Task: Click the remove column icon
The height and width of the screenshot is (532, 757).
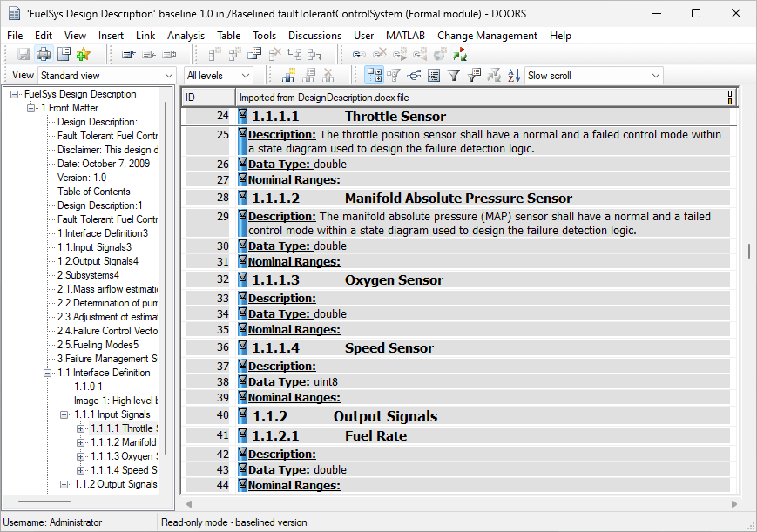Action: (x=328, y=75)
